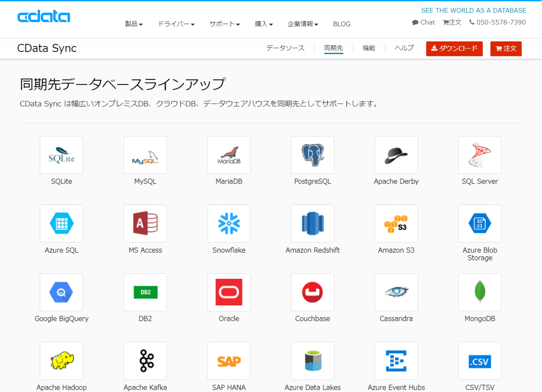Click the Cassandra eye icon
The width and height of the screenshot is (542, 392).
[396, 292]
